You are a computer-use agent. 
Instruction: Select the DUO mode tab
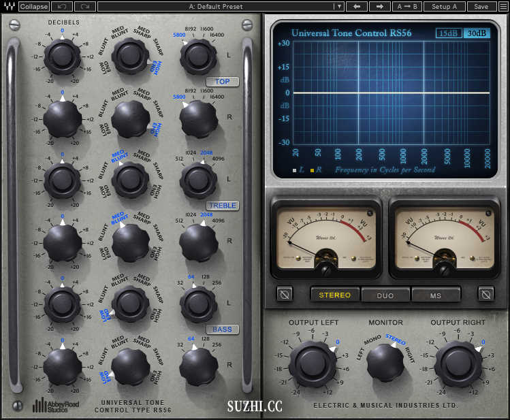pyautogui.click(x=385, y=295)
